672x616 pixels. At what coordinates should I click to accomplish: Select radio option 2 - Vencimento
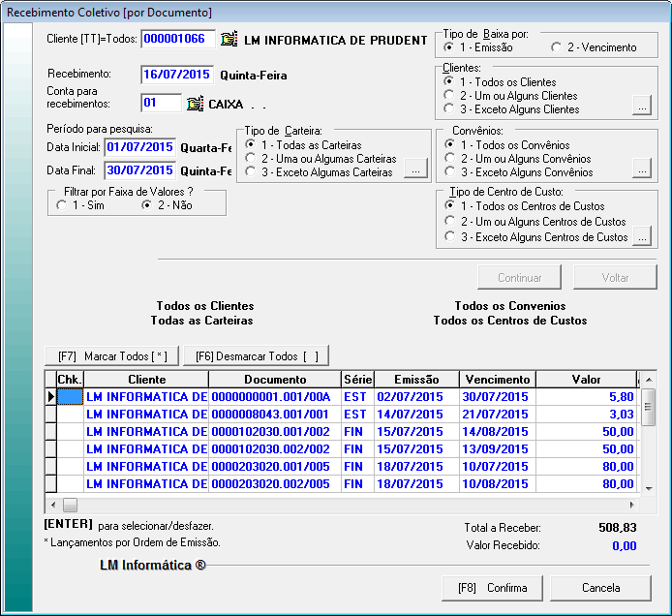click(557, 47)
